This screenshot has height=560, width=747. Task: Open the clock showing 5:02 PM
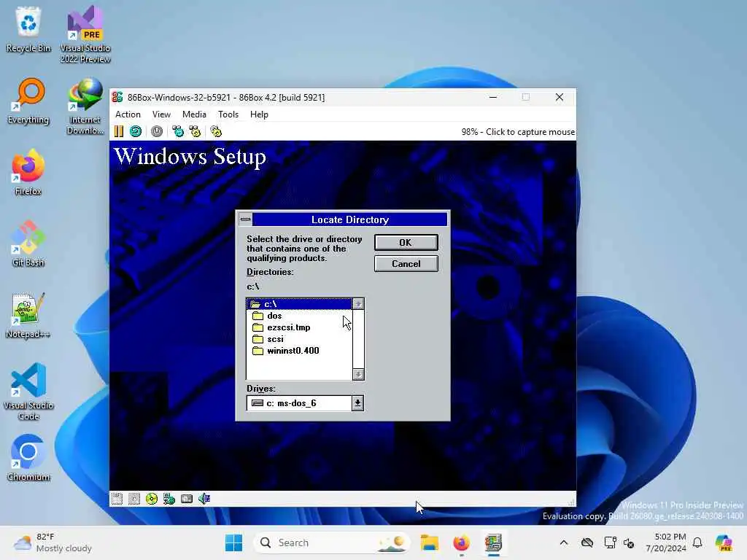(666, 542)
